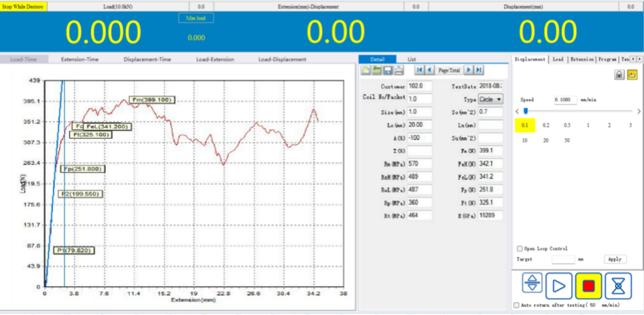Click the padlock icon in Displacement panel
This screenshot has width=644, height=315.
coord(619,75)
